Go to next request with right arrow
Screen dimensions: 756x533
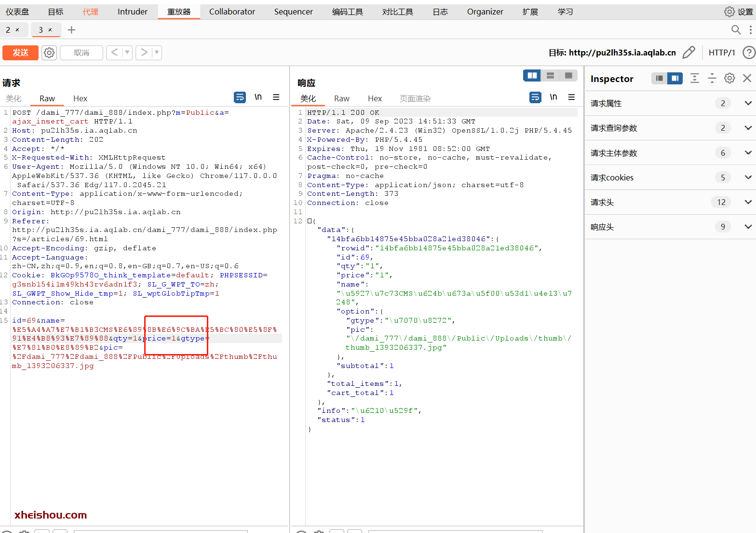click(144, 52)
